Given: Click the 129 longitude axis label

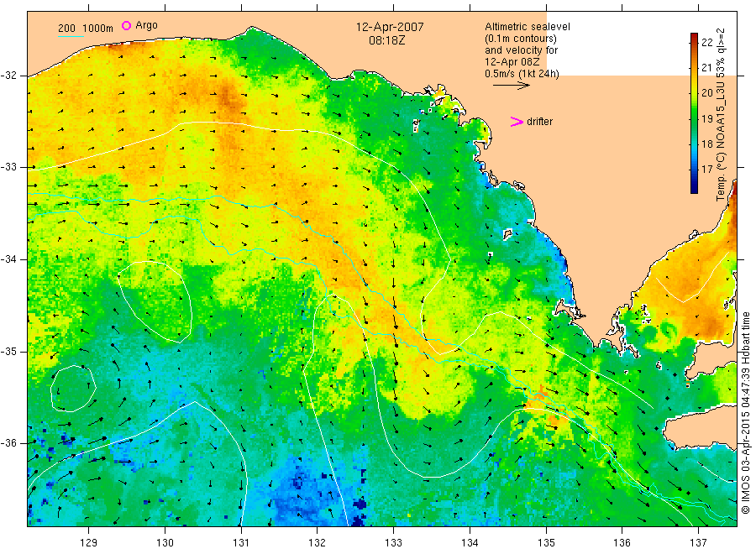Looking at the screenshot, I should click(89, 542).
